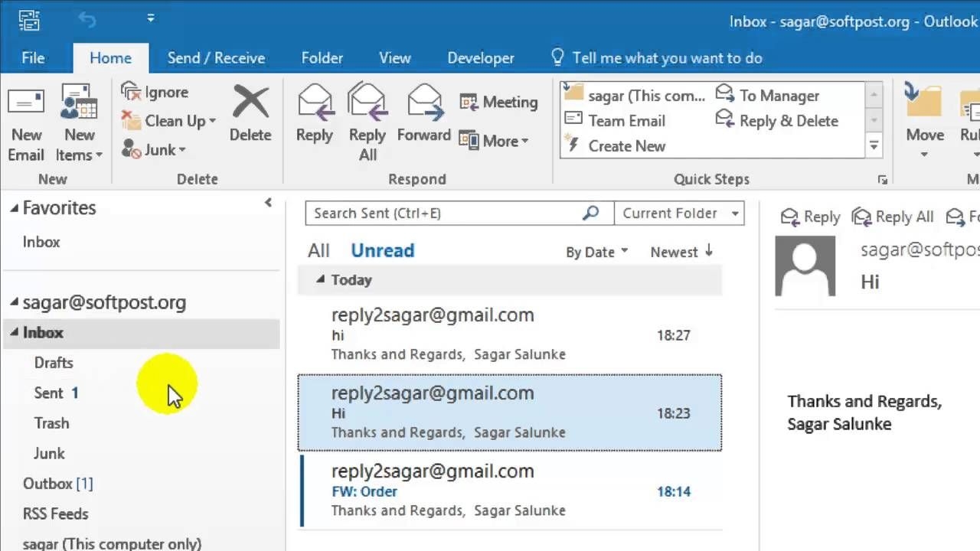Toggle Newest sort order
The width and height of the screenshot is (980, 551).
tap(681, 252)
